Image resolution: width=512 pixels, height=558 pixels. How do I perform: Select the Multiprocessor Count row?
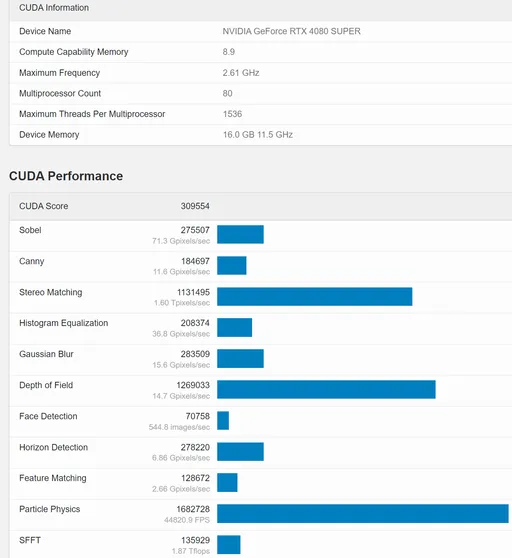click(260, 94)
